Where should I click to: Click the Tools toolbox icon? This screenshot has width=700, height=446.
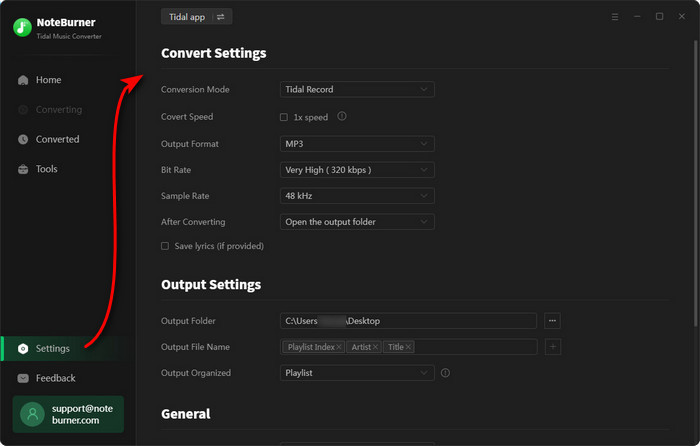click(x=23, y=169)
